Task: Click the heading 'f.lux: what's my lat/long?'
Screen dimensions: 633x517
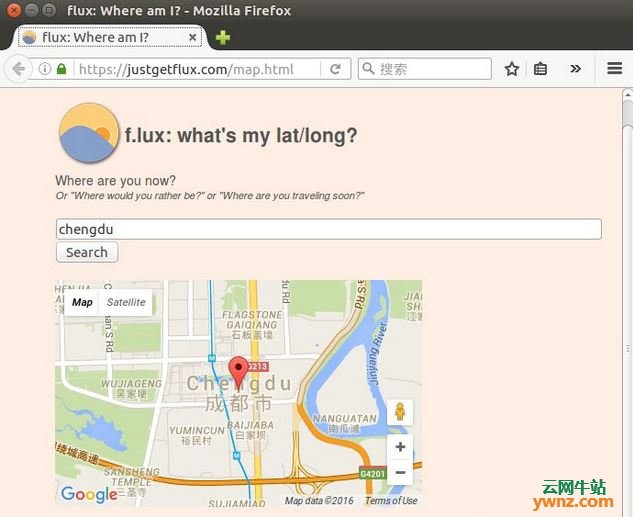Action: [241, 135]
